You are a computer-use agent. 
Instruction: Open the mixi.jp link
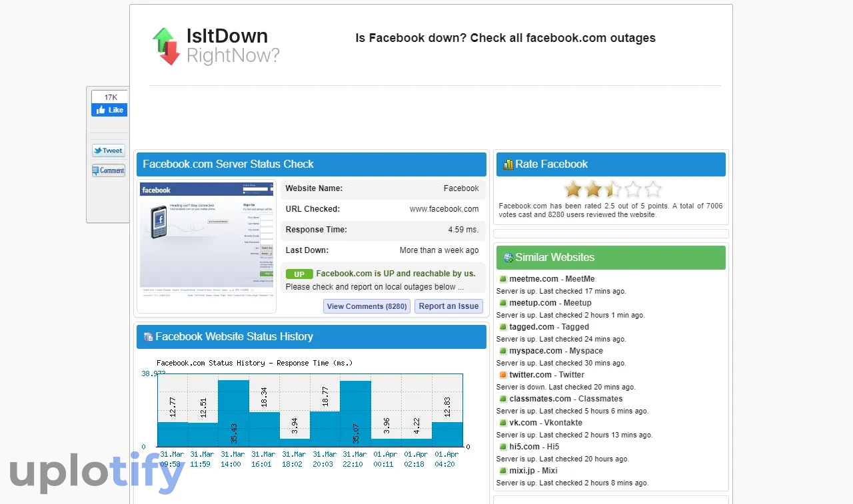coord(522,471)
